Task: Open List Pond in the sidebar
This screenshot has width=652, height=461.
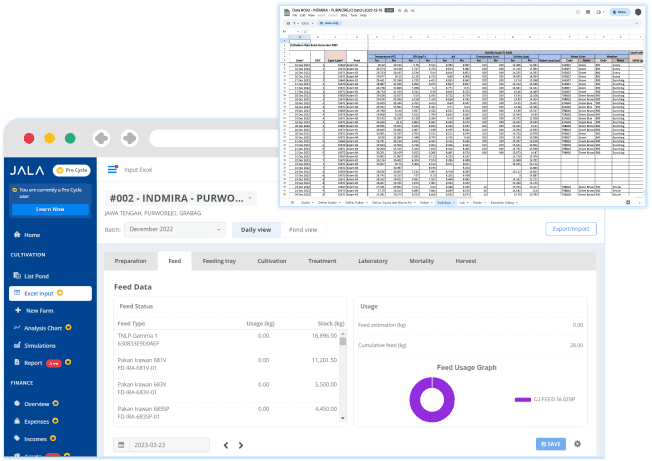Action: point(36,275)
